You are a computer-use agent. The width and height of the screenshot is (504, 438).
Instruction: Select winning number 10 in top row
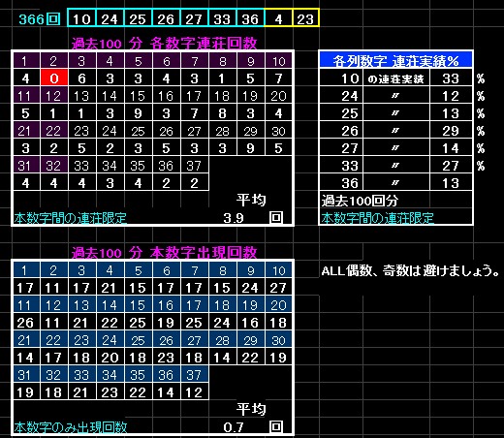pyautogui.click(x=81, y=18)
